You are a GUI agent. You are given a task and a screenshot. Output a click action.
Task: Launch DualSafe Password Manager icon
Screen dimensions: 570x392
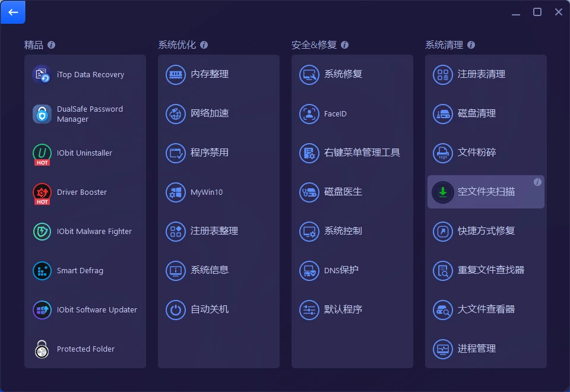[42, 114]
